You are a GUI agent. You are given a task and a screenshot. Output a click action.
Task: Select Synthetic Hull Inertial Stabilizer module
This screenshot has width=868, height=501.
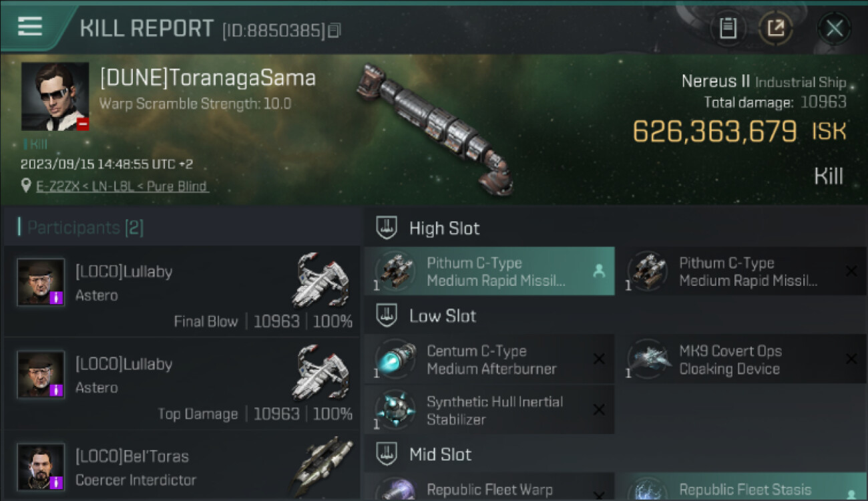489,410
